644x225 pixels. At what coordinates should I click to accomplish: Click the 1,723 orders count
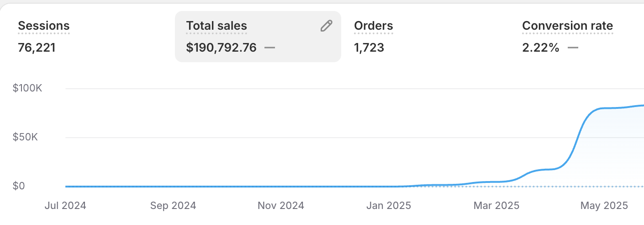369,47
